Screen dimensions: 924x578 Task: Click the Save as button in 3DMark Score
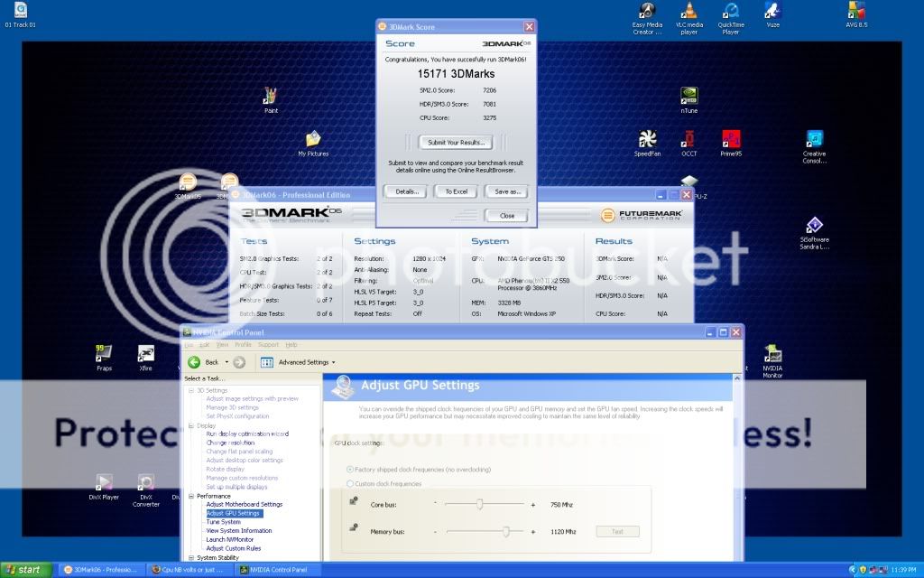(507, 191)
